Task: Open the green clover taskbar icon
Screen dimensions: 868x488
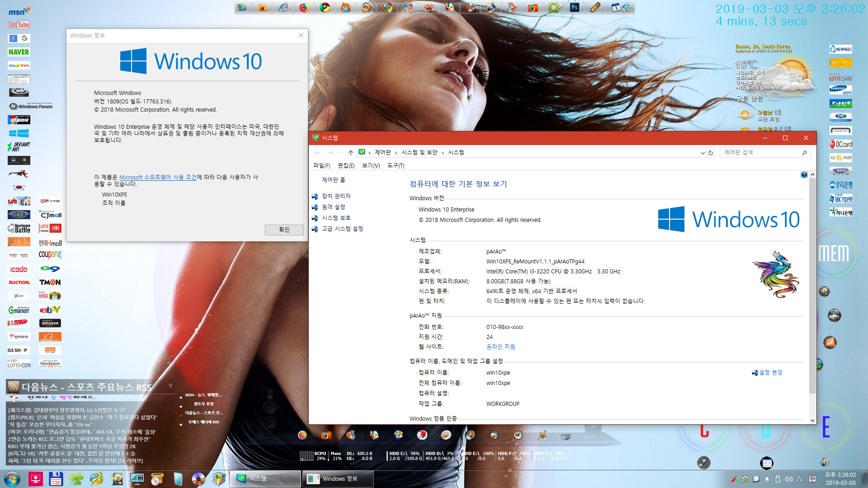Action: pyautogui.click(x=76, y=479)
